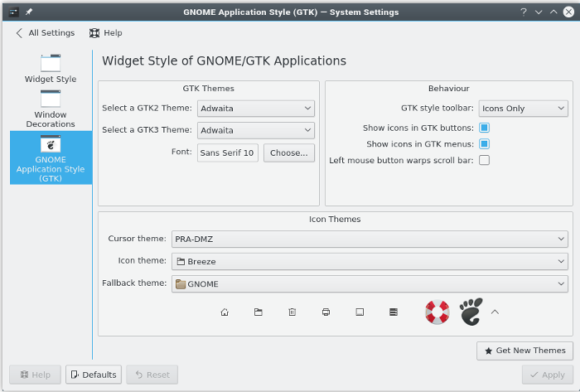Image resolution: width=580 pixels, height=392 pixels.
Task: Select GNOME Application Style (GTK) sidebar item
Action: [51, 158]
